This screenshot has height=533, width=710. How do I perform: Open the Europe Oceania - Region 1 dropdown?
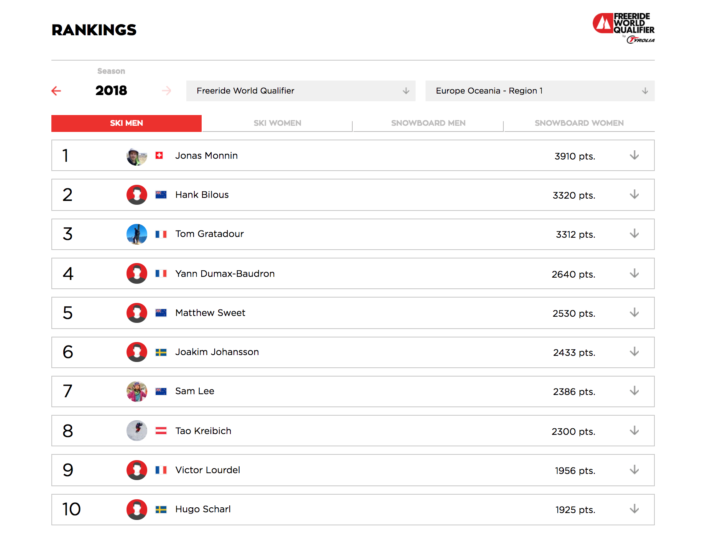540,91
